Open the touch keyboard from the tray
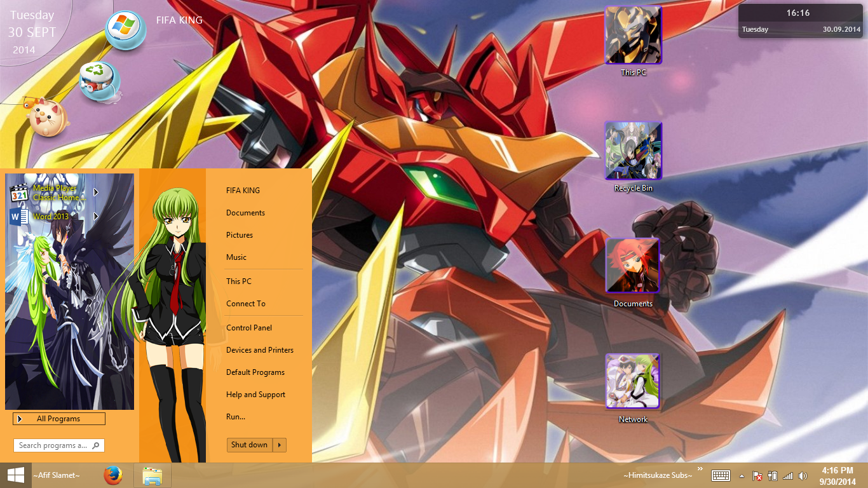 [721, 475]
